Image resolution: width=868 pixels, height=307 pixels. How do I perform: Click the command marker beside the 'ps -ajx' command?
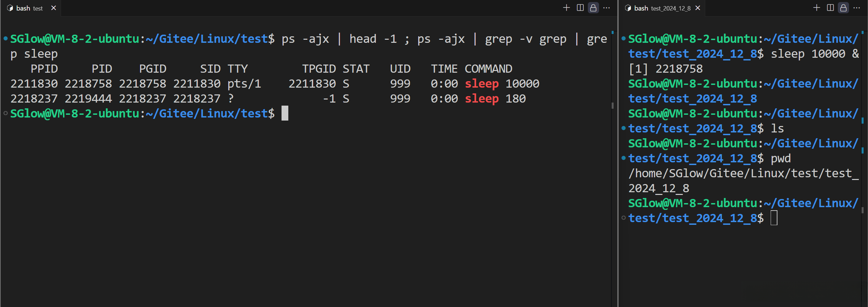[x=5, y=39]
